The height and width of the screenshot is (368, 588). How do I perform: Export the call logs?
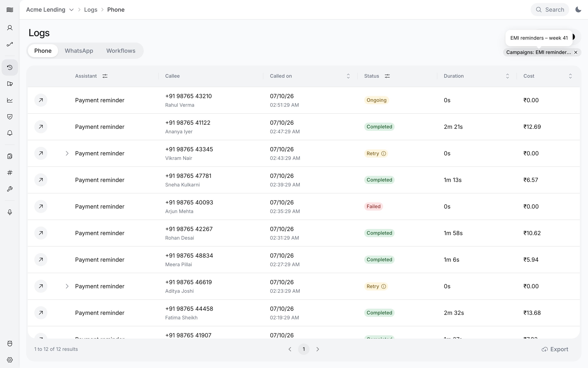click(555, 349)
